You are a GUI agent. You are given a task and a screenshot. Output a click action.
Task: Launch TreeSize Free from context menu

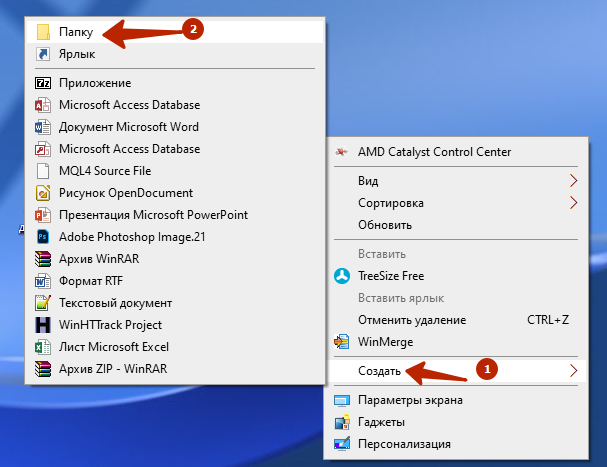456,276
